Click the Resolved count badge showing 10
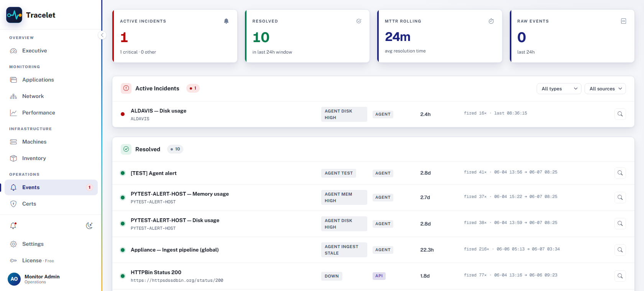 pos(175,149)
